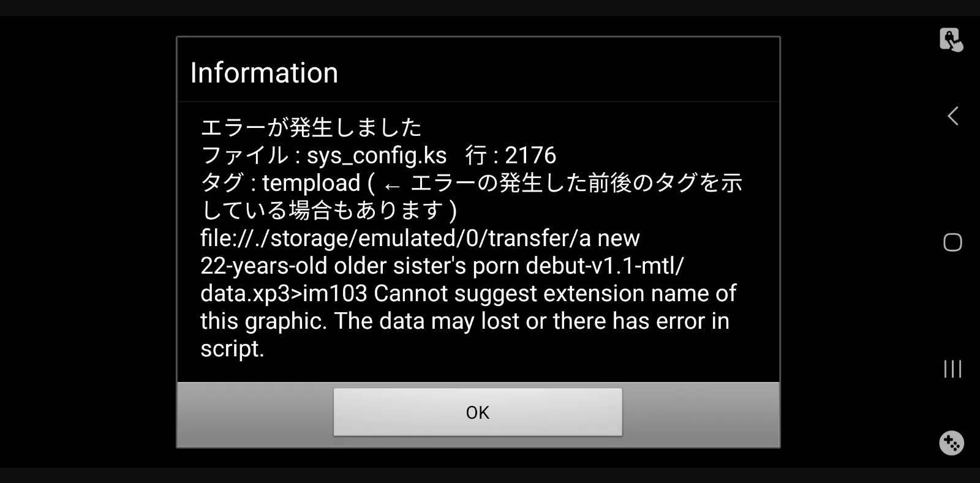Tap the Android back chevron

click(x=952, y=116)
